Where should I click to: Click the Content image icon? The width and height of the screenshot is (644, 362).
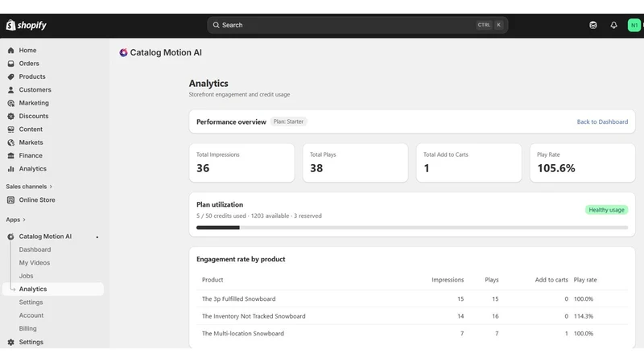10,129
